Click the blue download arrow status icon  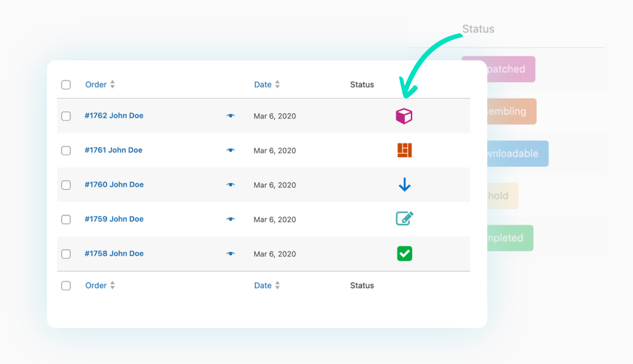pos(404,185)
